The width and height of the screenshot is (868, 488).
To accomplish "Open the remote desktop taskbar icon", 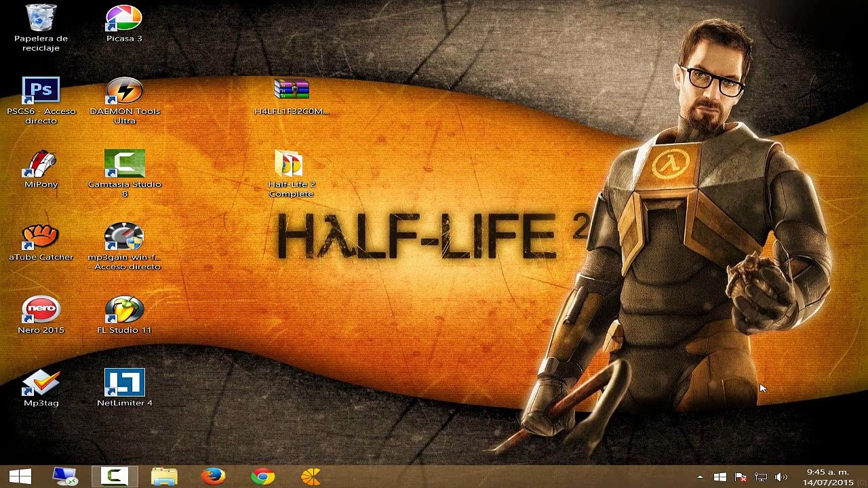I will (x=65, y=477).
